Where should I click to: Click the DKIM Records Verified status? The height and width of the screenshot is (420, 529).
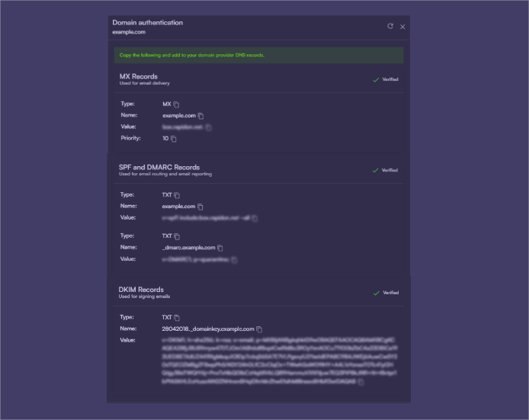(386, 293)
